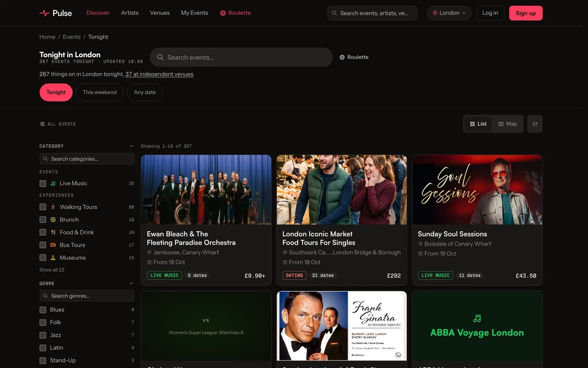Viewport: 588px width, 368px height.
Task: Click the Live Music note icon in categories
Action: tap(53, 183)
